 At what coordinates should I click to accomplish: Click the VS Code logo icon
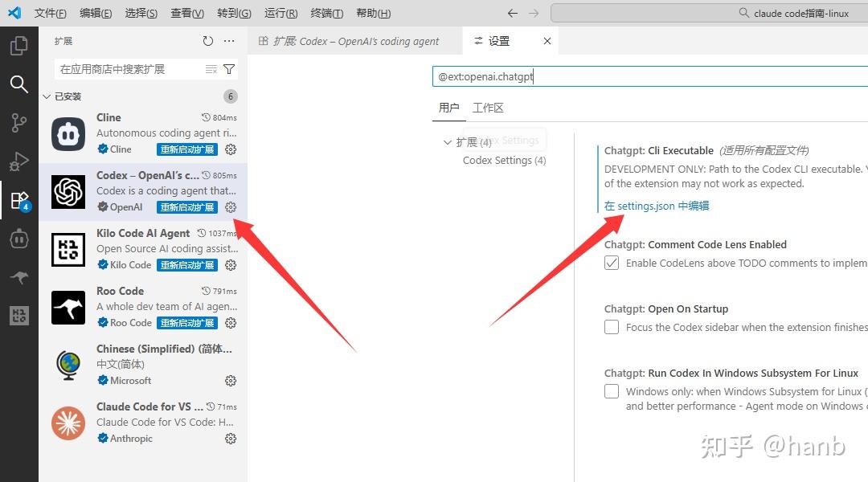pos(14,13)
